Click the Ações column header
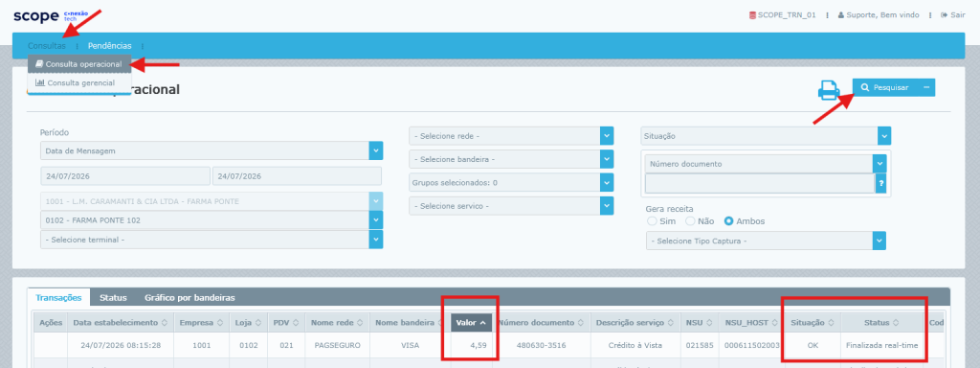Image resolution: width=980 pixels, height=368 pixels. 50,323
